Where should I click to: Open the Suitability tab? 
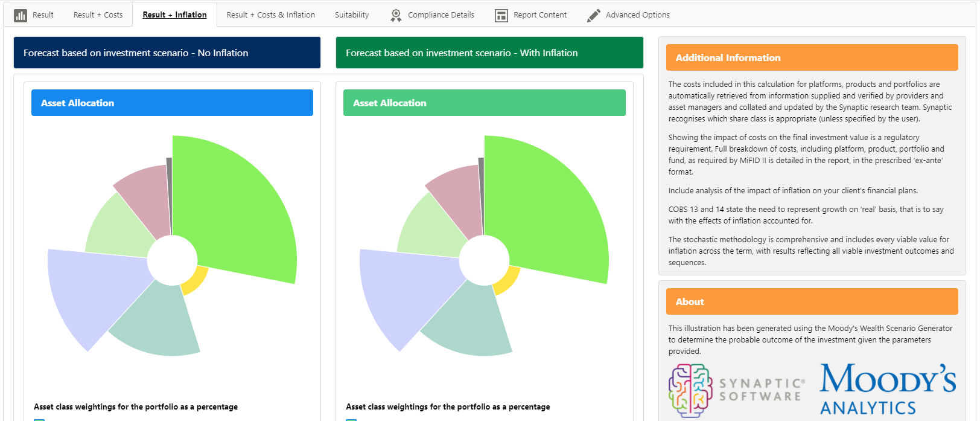pyautogui.click(x=352, y=15)
